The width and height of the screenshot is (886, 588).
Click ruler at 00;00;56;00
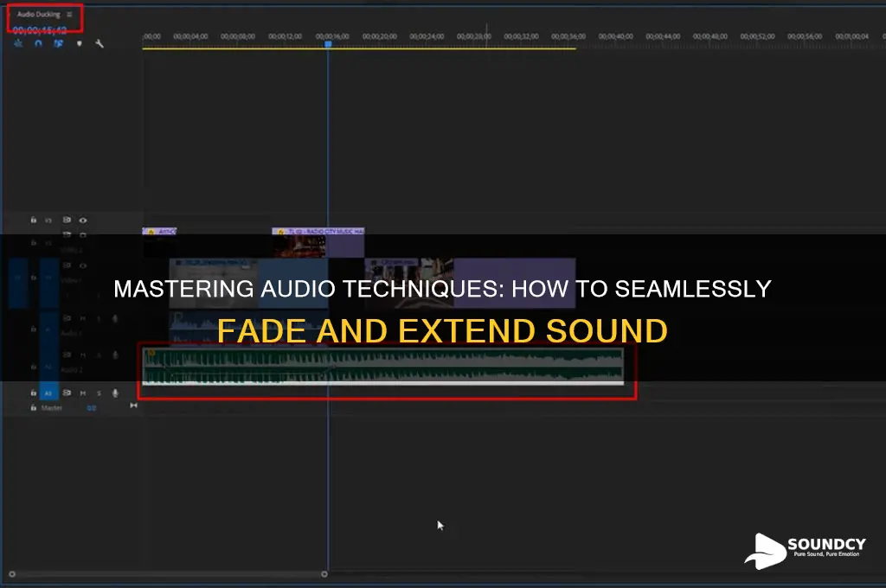click(x=805, y=36)
